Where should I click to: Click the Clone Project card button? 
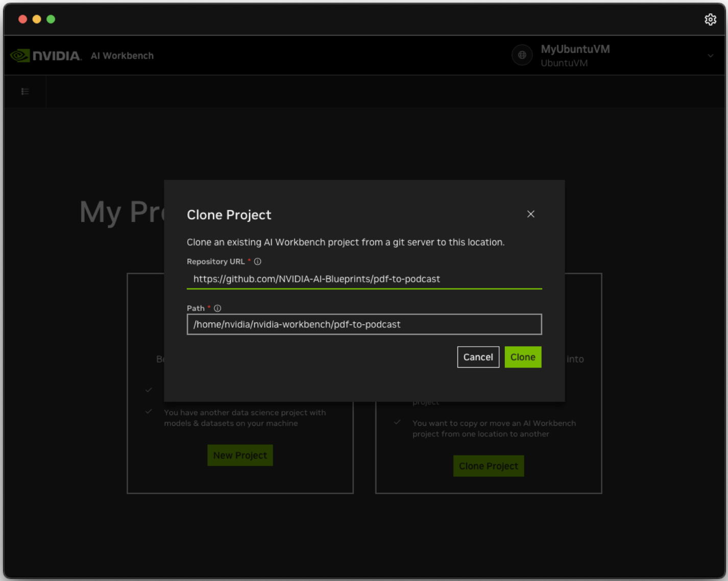click(x=488, y=466)
